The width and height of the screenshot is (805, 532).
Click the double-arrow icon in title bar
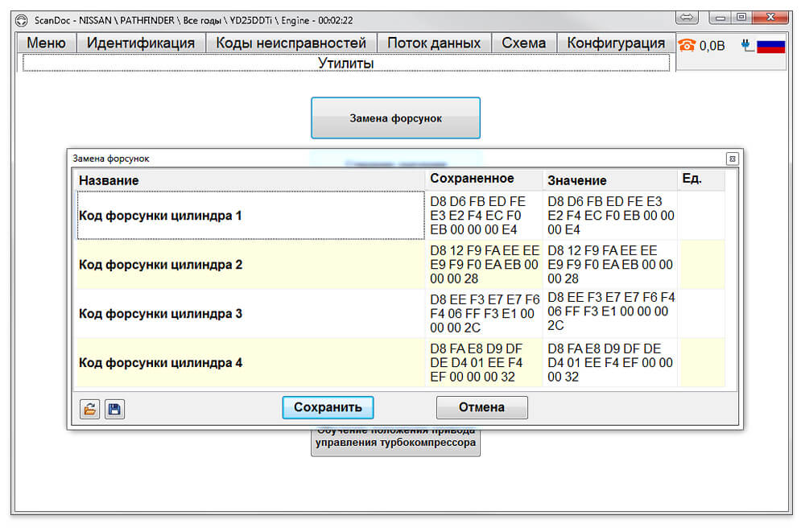tap(687, 18)
